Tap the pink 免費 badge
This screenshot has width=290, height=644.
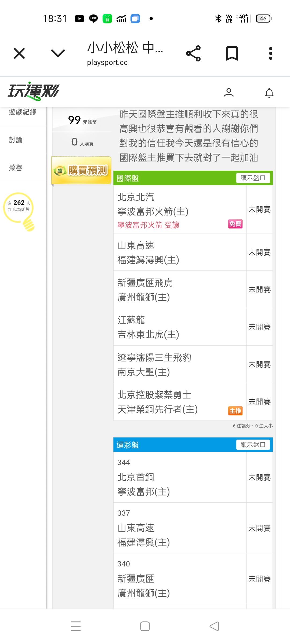pyautogui.click(x=235, y=224)
